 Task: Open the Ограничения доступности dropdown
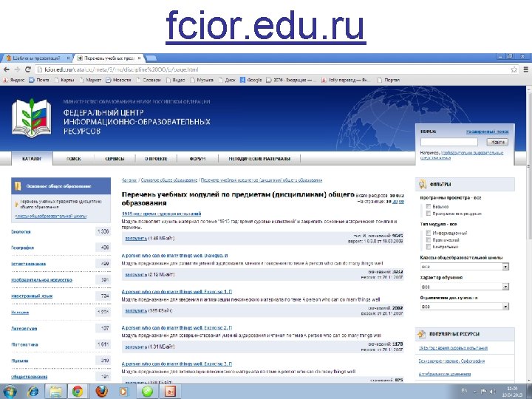465,307
